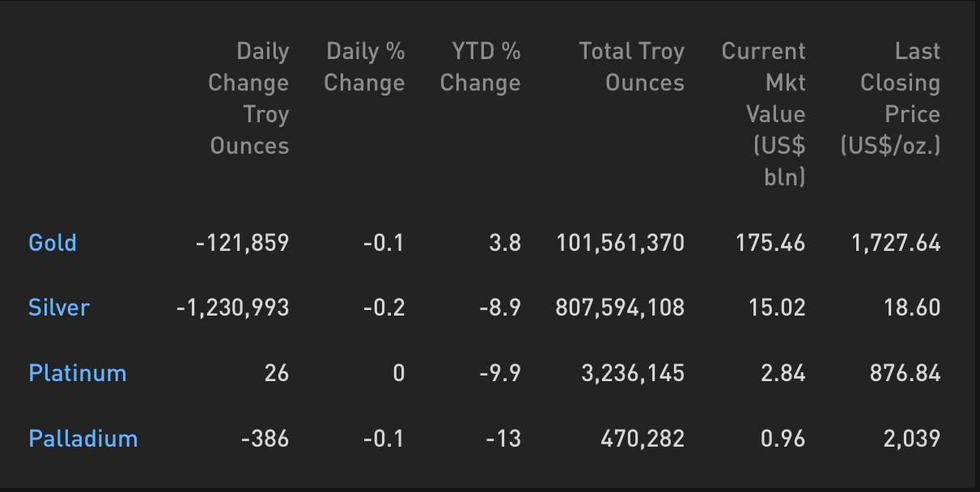Open the Platinum link
This screenshot has width=980, height=492.
78,373
